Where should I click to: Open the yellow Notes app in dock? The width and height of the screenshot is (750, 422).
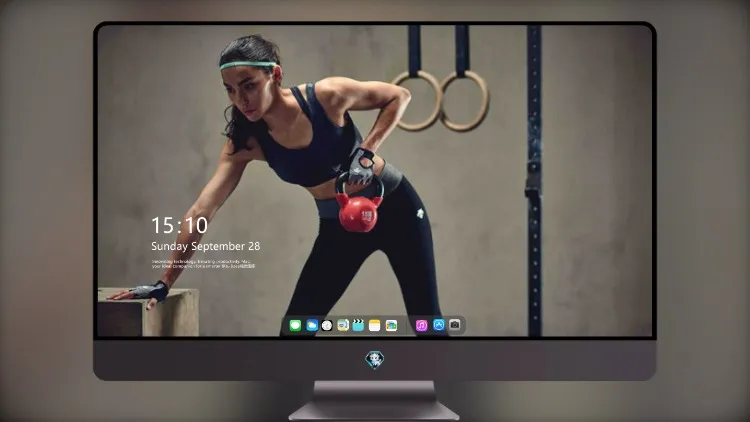pyautogui.click(x=375, y=326)
